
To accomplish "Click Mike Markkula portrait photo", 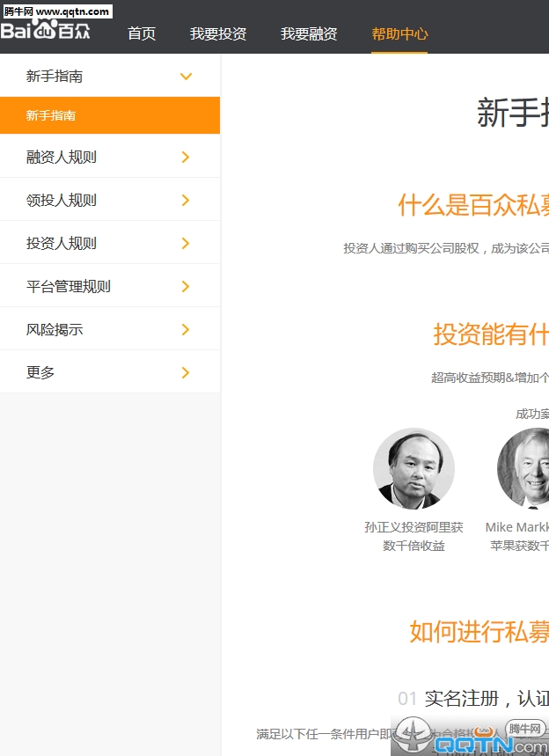I will pyautogui.click(x=526, y=469).
